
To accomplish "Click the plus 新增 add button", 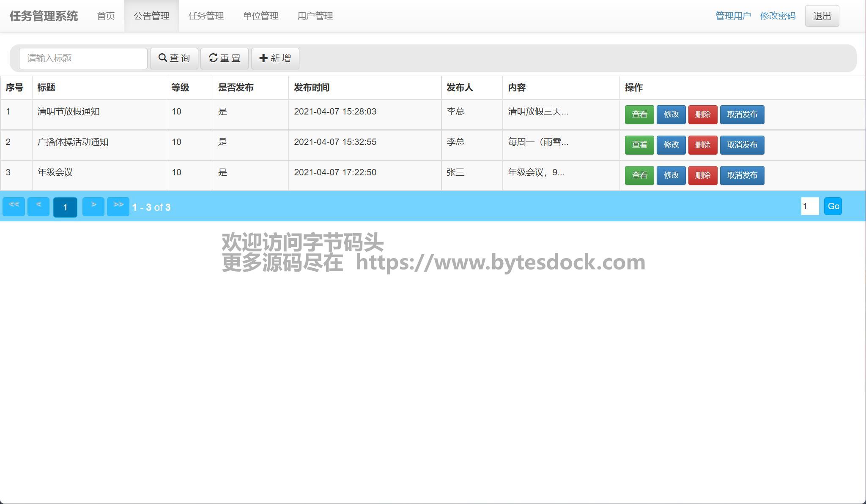I will coord(275,58).
